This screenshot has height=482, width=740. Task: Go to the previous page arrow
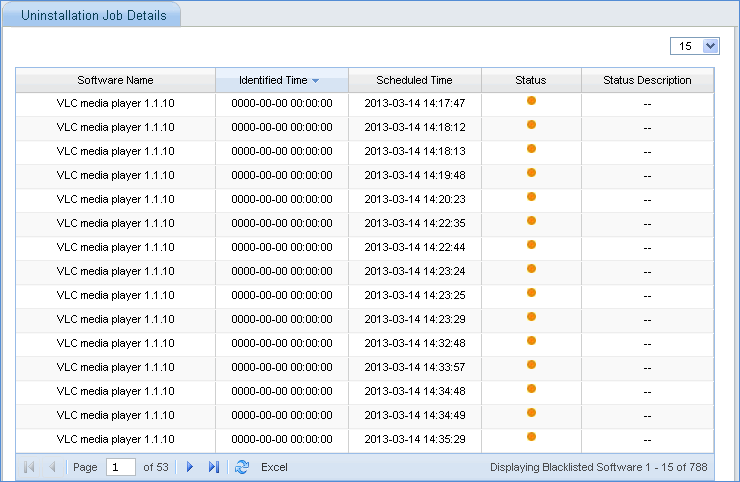tap(52, 467)
